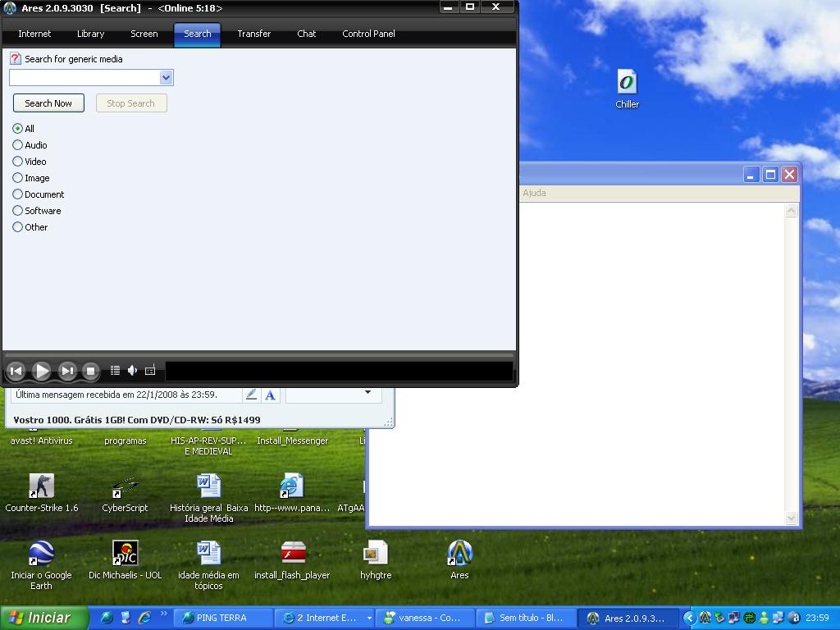Click the previous track button in Ares player
840x630 pixels.
[16, 371]
